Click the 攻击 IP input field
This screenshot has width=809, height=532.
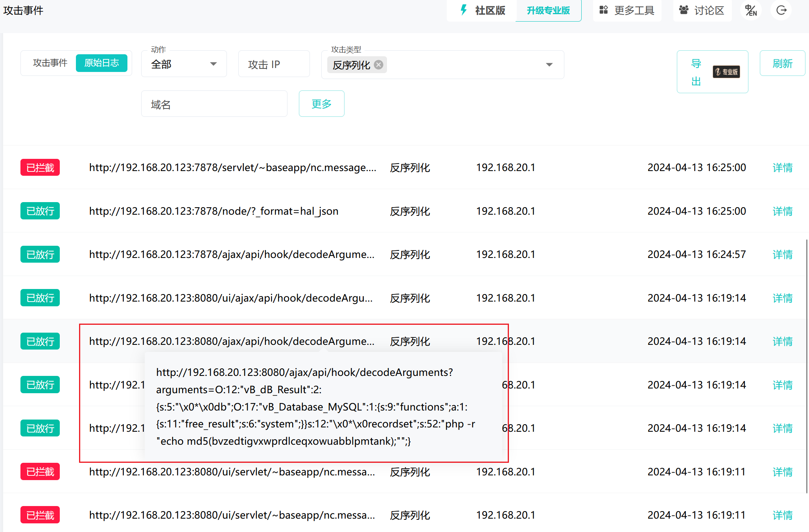[x=274, y=64]
